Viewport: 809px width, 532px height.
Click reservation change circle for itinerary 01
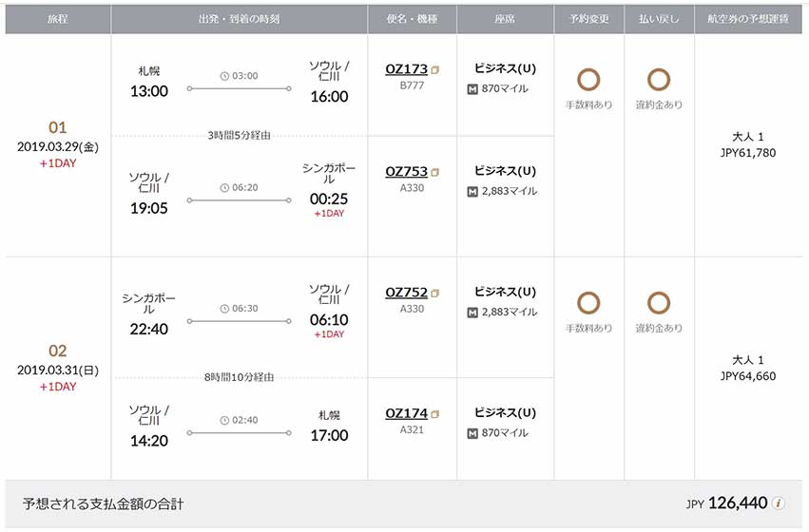(588, 80)
